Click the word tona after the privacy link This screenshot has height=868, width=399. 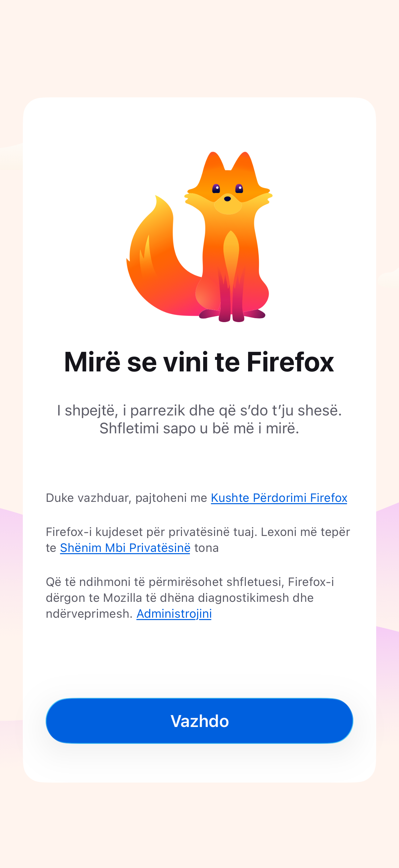pos(206,548)
